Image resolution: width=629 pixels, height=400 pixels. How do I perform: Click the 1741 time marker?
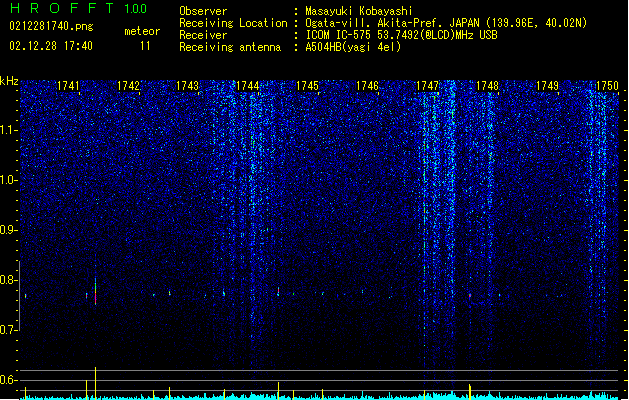[x=68, y=86]
